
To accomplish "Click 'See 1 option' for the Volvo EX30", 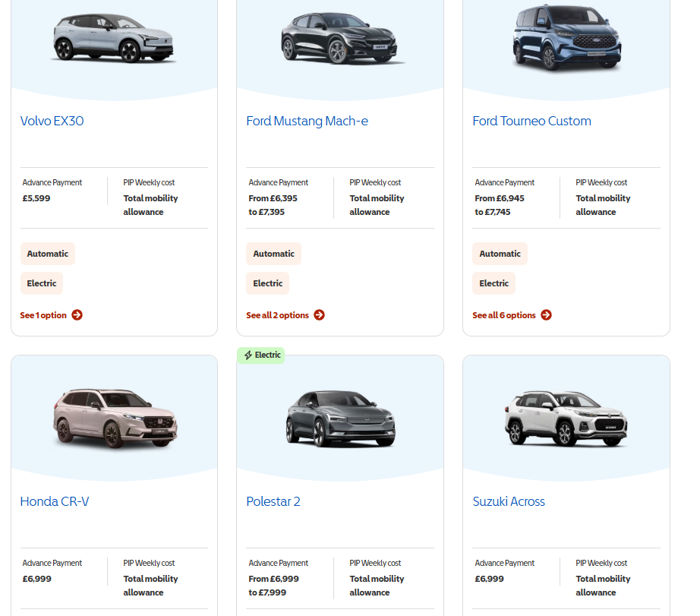I will pyautogui.click(x=43, y=315).
